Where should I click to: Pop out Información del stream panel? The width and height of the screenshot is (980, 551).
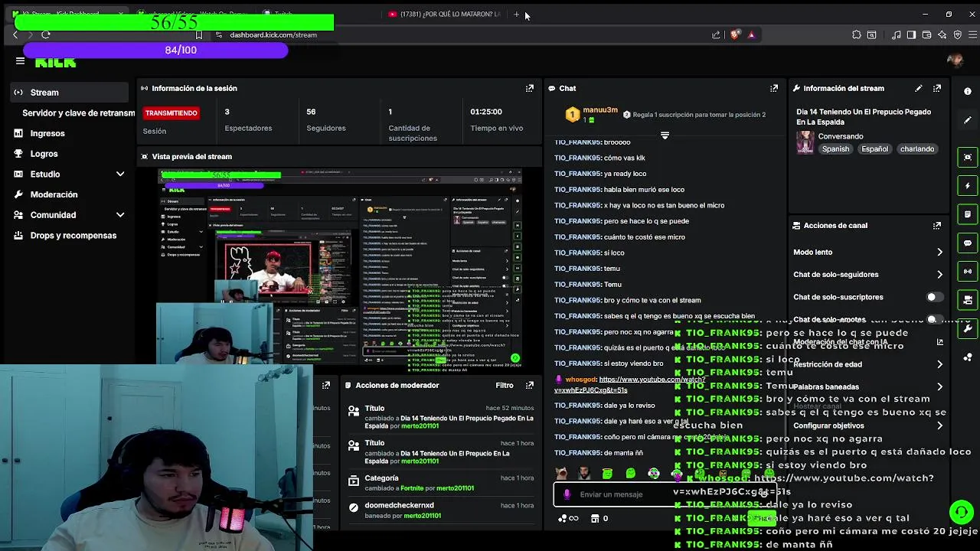coord(937,88)
